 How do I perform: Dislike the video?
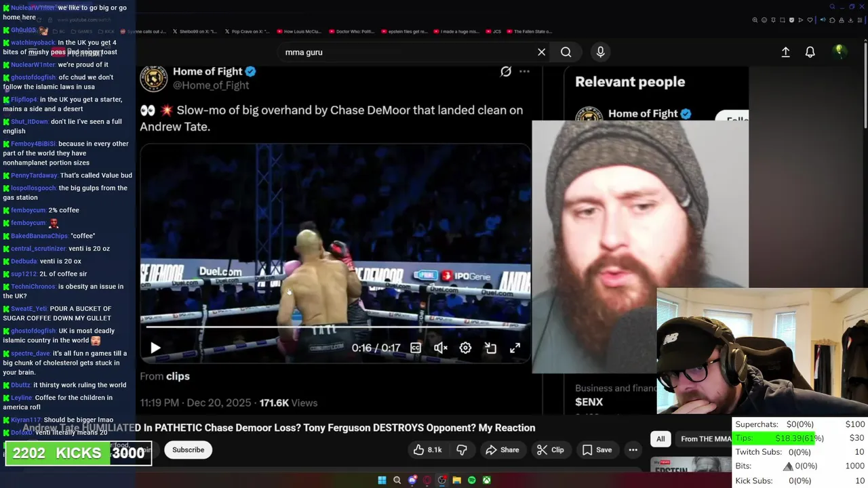coord(462,450)
